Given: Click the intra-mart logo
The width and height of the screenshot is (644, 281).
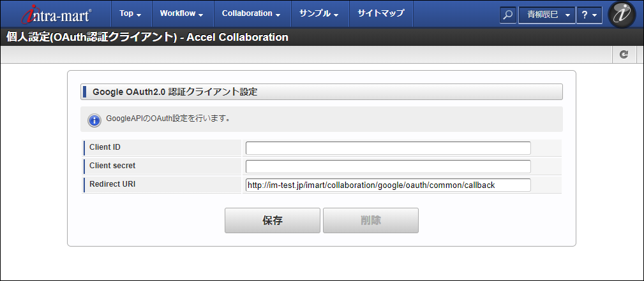Looking at the screenshot, I should pyautogui.click(x=56, y=15).
